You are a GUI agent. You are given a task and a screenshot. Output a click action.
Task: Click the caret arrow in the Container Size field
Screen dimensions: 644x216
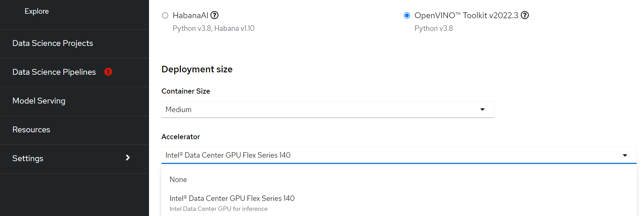pyautogui.click(x=482, y=109)
